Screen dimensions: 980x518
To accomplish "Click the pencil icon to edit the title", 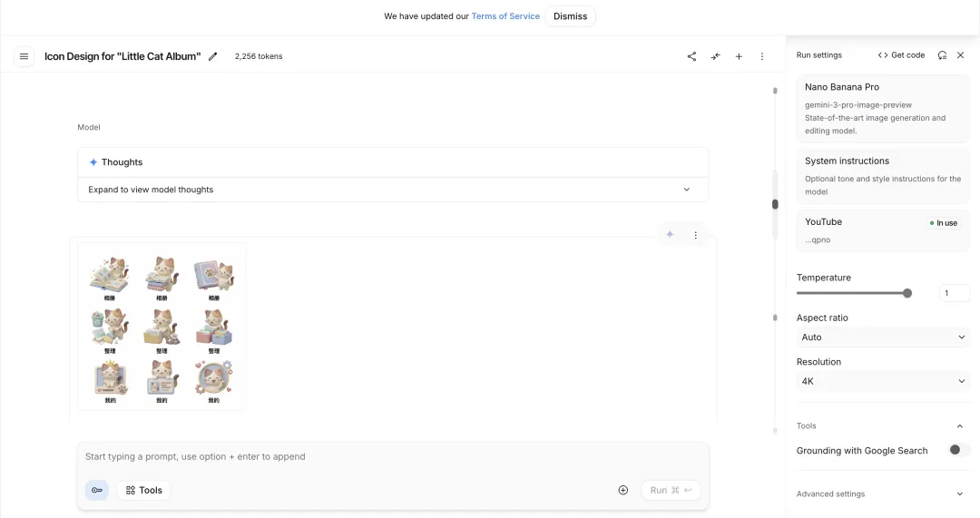I will 213,56.
